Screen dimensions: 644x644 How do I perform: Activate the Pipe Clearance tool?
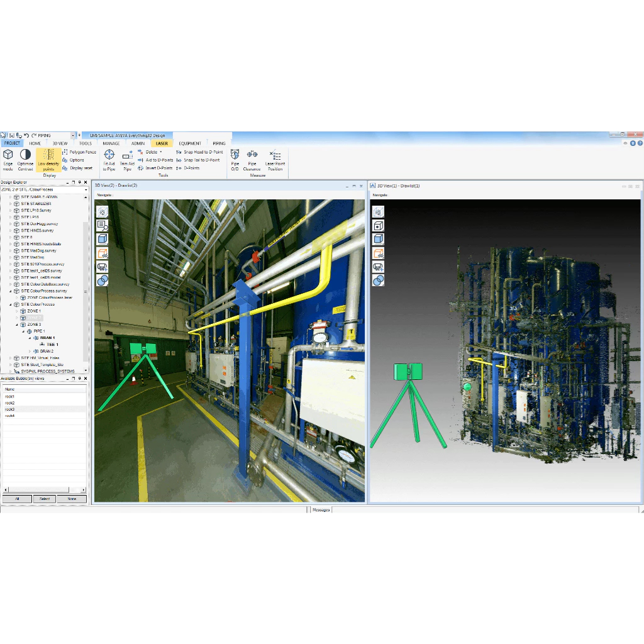(x=252, y=160)
